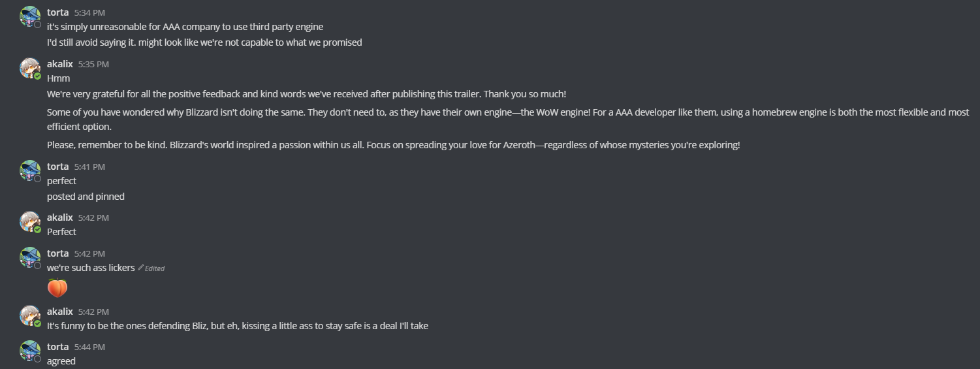Open the profile via username akalix at 5:35 PM
The height and width of the screenshot is (369, 980).
[60, 64]
